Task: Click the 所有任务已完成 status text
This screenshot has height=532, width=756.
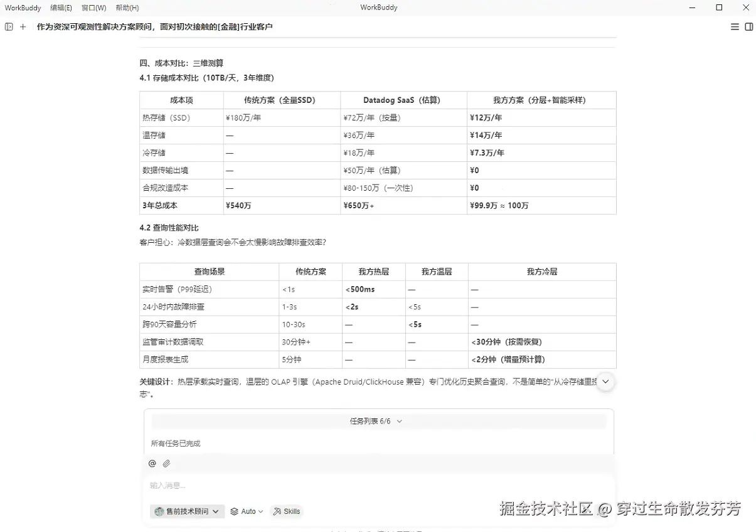Action: 176,444
